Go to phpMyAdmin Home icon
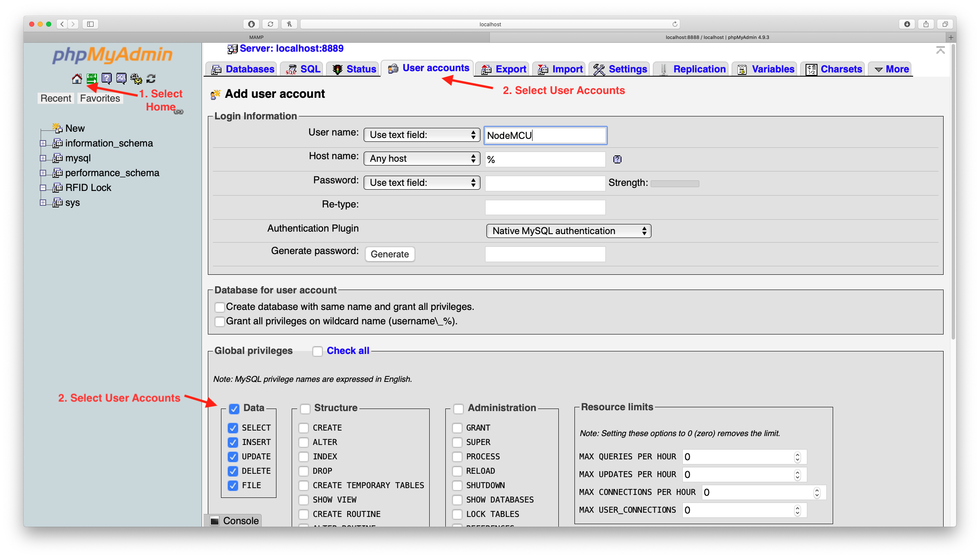Screen dimensions: 980x558 [77, 78]
